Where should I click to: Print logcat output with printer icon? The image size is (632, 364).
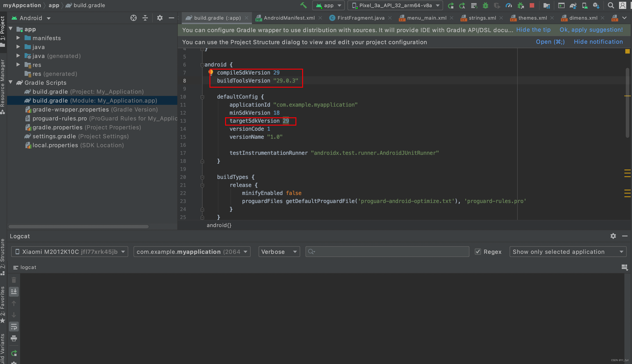pyautogui.click(x=14, y=339)
